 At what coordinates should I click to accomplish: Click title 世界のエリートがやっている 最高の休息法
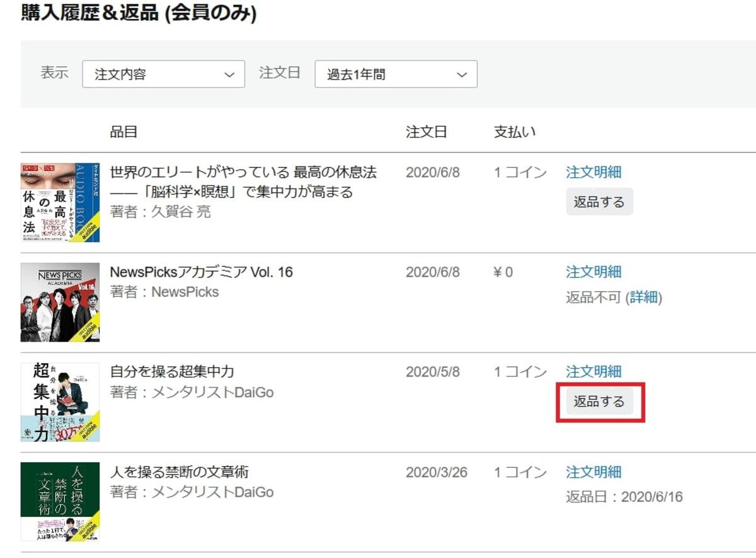(243, 182)
